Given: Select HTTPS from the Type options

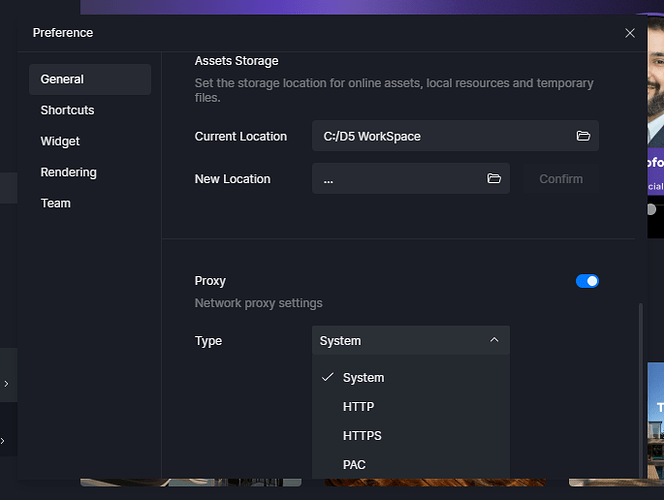Looking at the screenshot, I should (x=362, y=436).
